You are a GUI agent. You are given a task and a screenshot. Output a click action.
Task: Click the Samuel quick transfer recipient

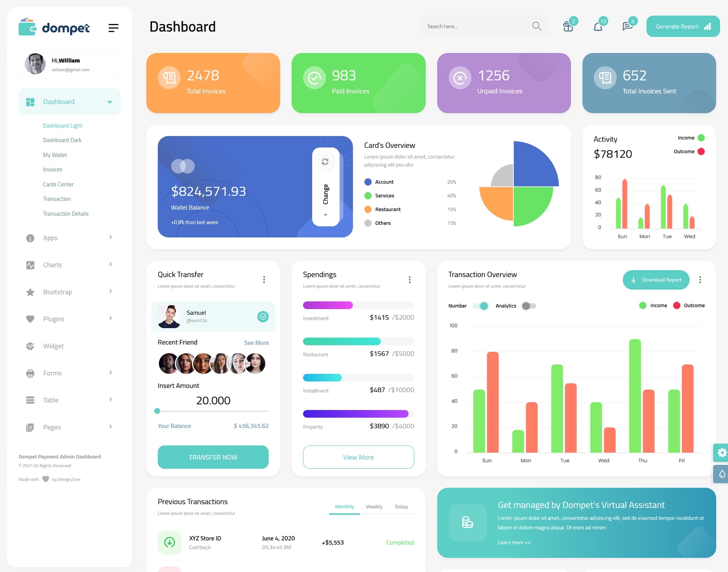(x=214, y=315)
